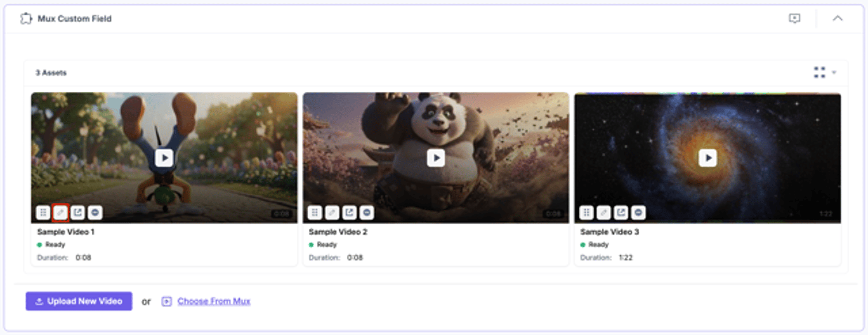The width and height of the screenshot is (868, 335).
Task: Select the Sample Video 2 title
Action: (x=338, y=232)
